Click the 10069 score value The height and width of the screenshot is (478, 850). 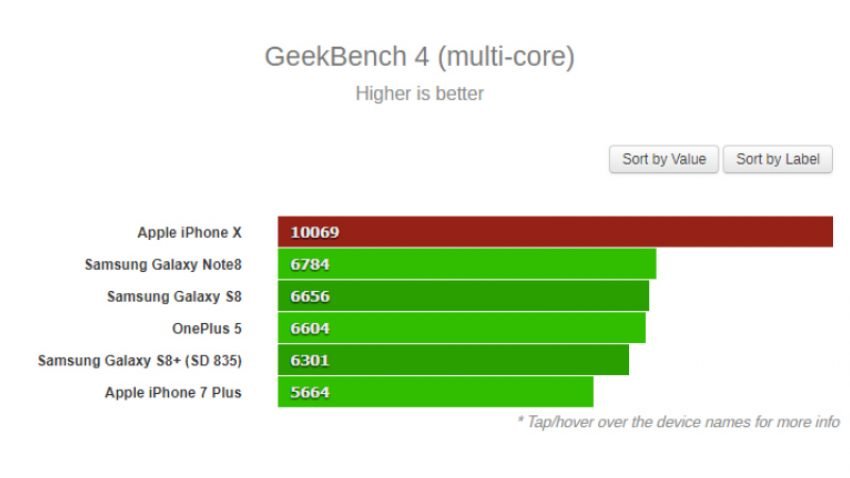pyautogui.click(x=314, y=232)
